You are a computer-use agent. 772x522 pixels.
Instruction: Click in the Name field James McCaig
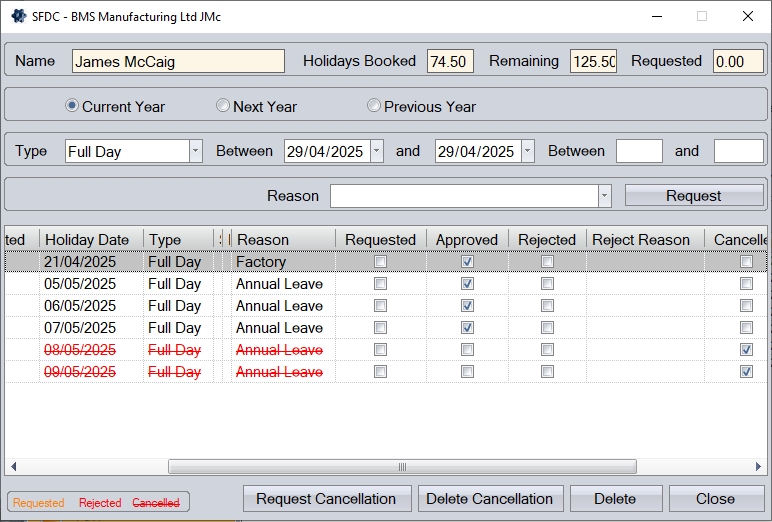click(178, 61)
